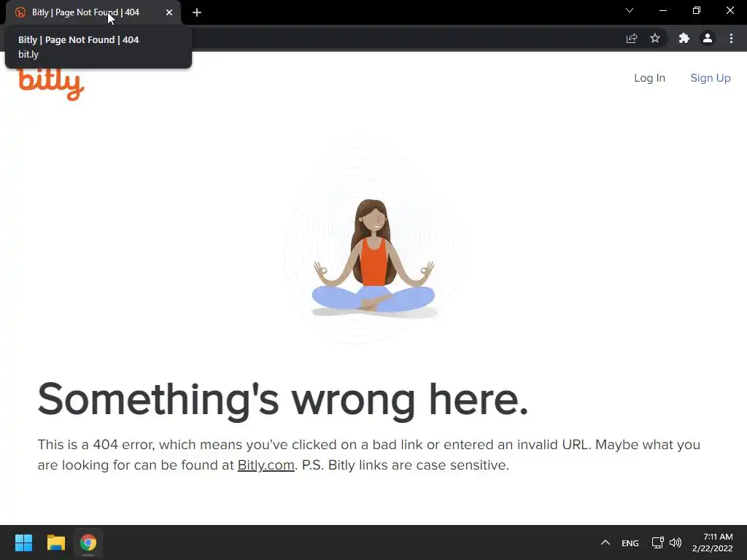The image size is (747, 560).
Task: Click the Bitly favicon in the tab
Action: coord(20,12)
